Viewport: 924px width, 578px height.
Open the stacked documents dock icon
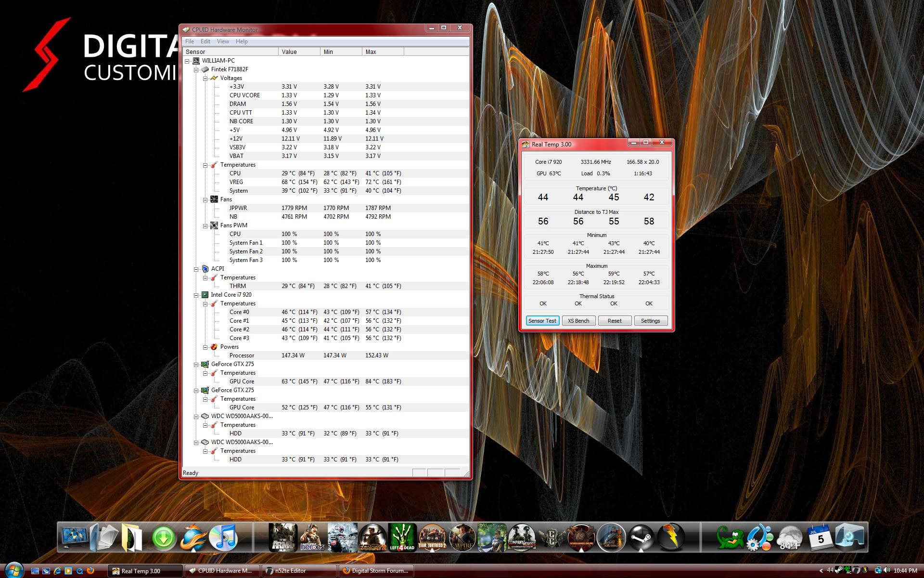105,537
